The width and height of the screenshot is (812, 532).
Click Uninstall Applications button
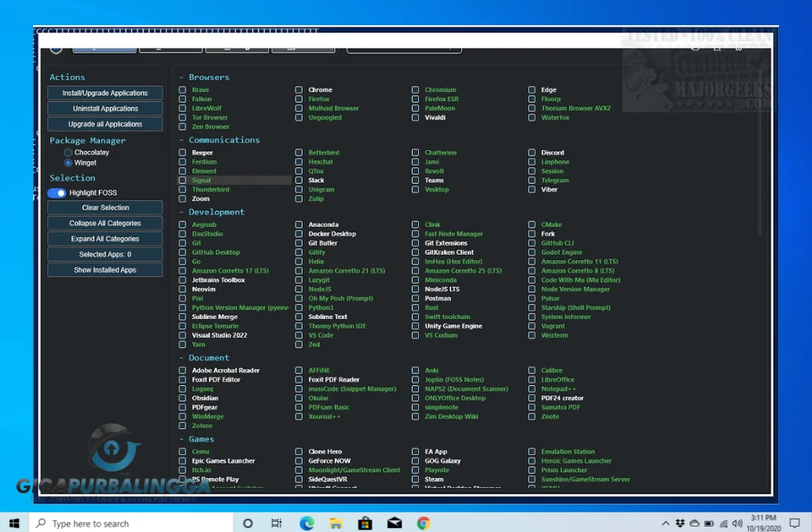coord(105,108)
